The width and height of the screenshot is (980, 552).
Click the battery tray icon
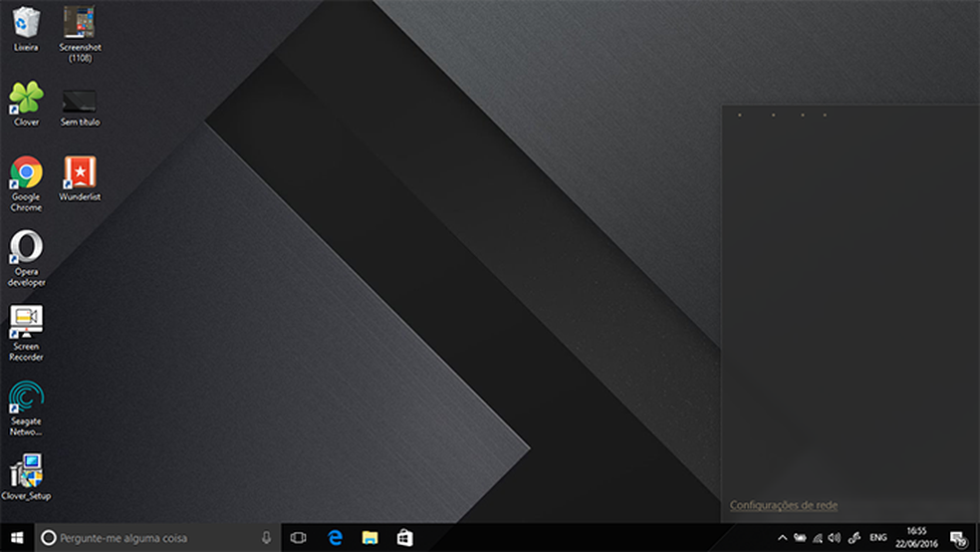click(x=800, y=538)
